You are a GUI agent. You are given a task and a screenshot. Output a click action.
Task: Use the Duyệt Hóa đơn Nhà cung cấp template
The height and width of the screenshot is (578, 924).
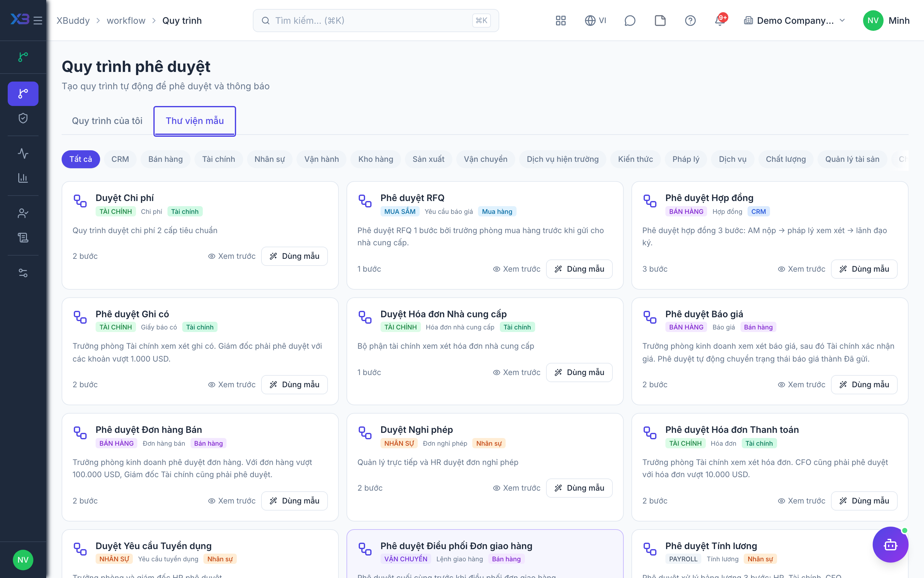pos(579,372)
